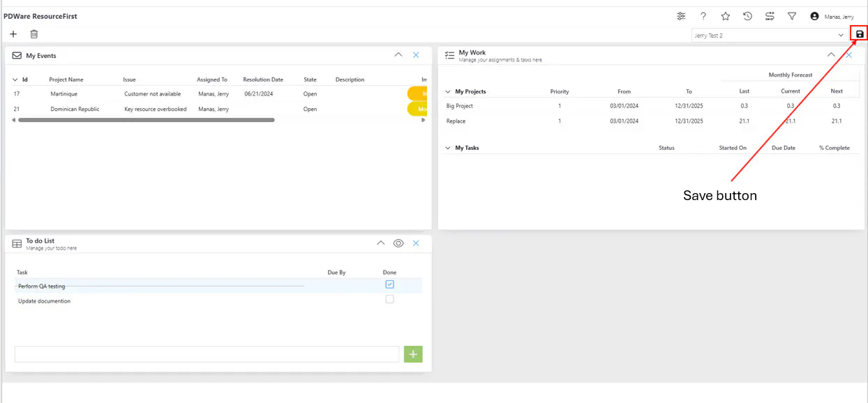This screenshot has width=868, height=403.
Task: Check Update documention done checkbox
Action: tap(389, 299)
